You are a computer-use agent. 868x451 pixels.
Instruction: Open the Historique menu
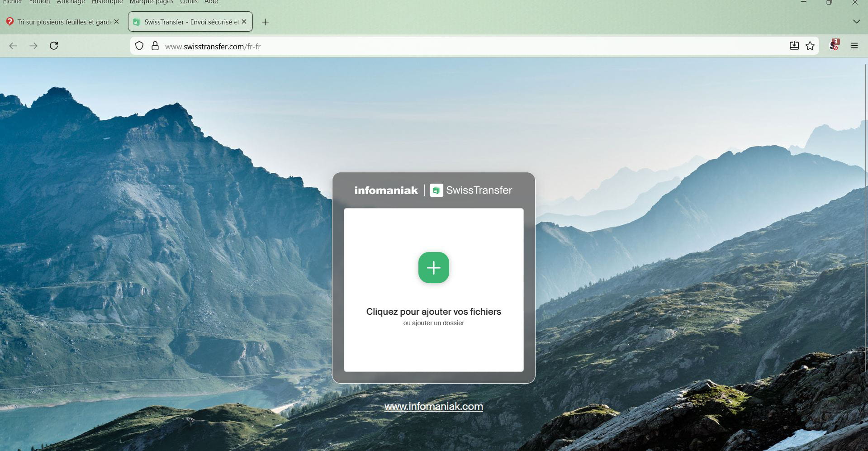point(107,2)
